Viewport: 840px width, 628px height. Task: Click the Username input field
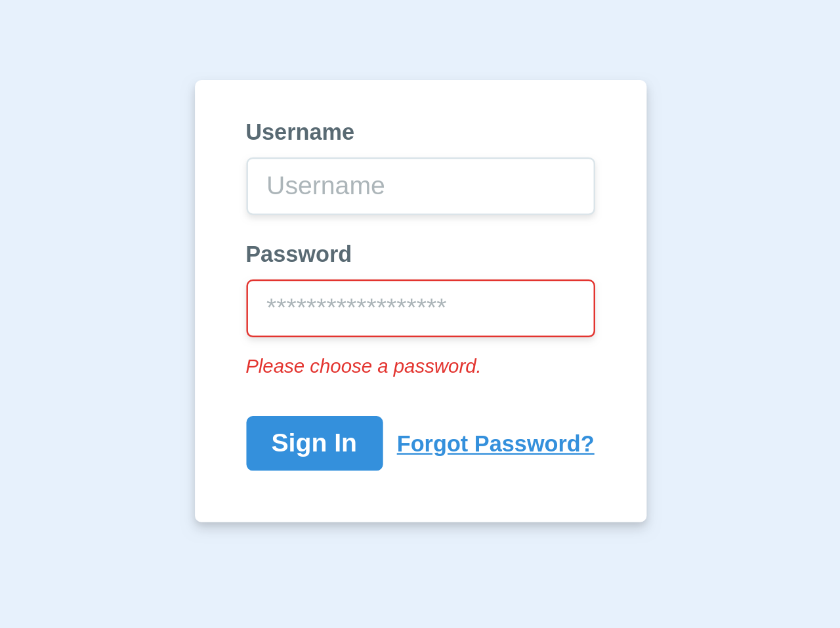(421, 186)
